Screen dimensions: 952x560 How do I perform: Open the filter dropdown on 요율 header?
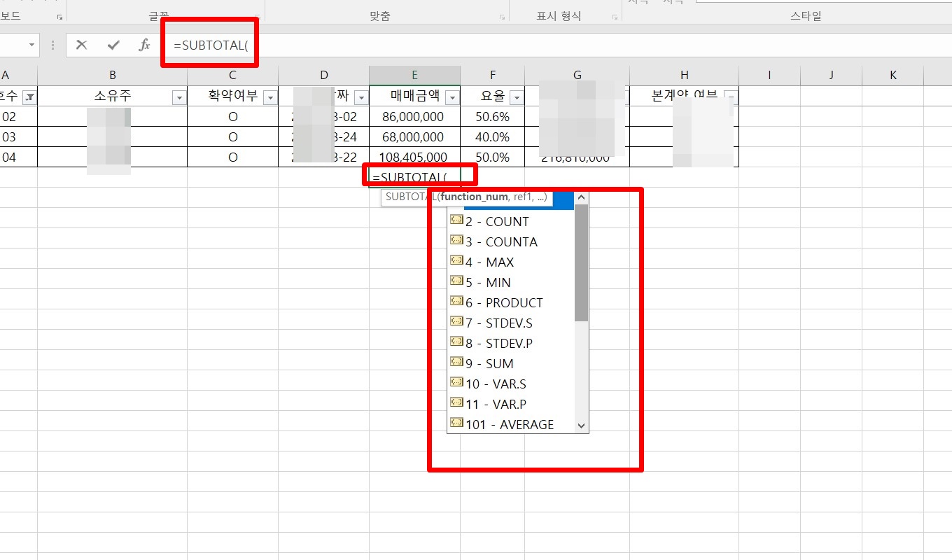(517, 97)
